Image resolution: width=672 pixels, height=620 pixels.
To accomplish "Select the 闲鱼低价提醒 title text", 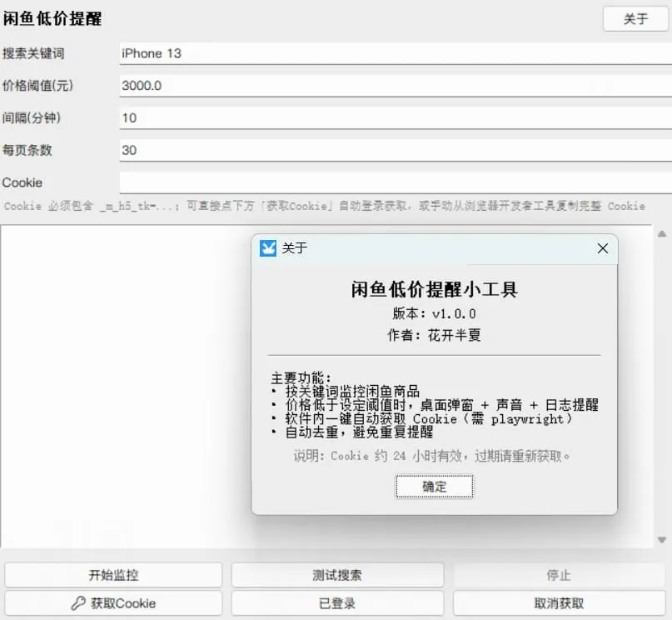I will click(52, 18).
